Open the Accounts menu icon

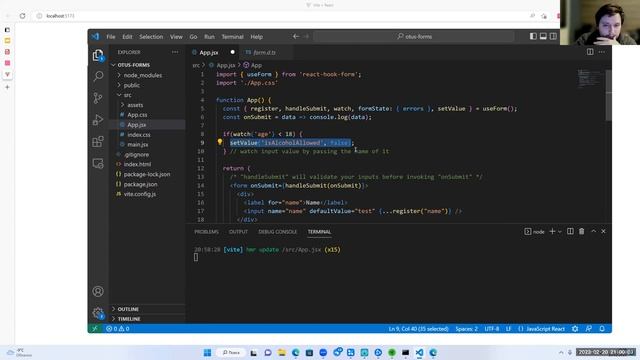point(98,291)
